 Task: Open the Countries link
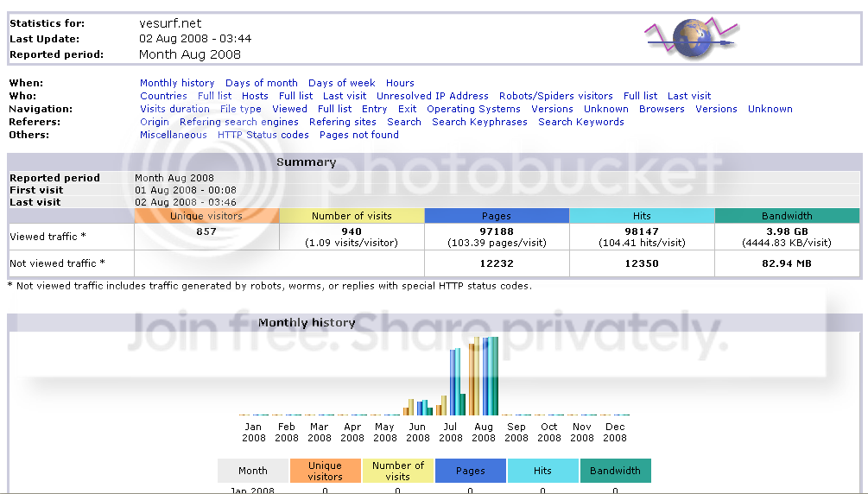pyautogui.click(x=163, y=96)
